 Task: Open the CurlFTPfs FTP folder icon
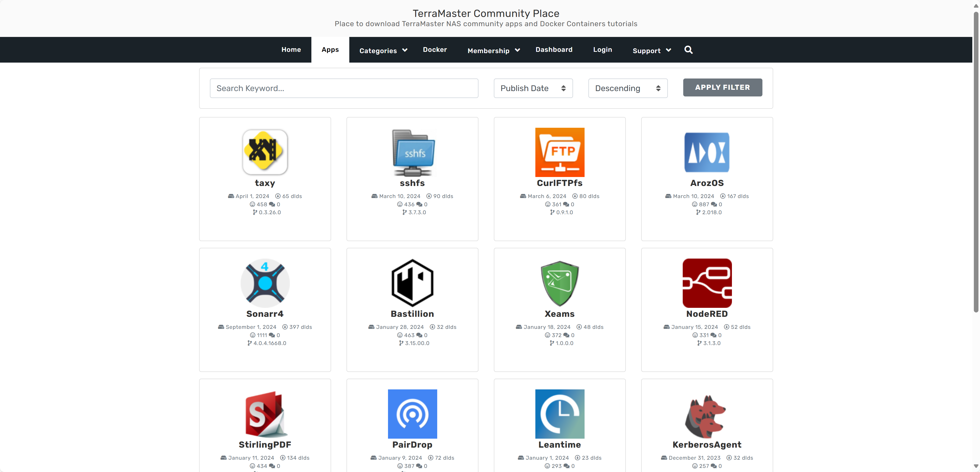pyautogui.click(x=560, y=152)
